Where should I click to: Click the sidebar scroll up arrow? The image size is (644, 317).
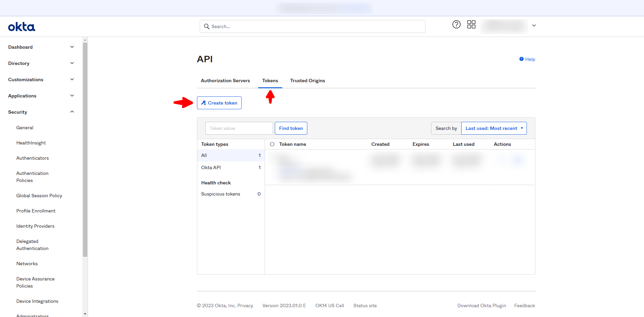point(85,40)
